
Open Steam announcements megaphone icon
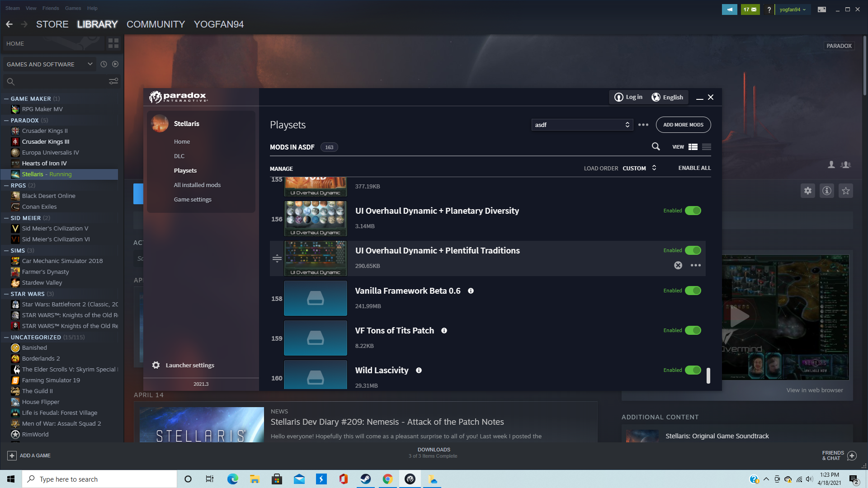coord(729,9)
